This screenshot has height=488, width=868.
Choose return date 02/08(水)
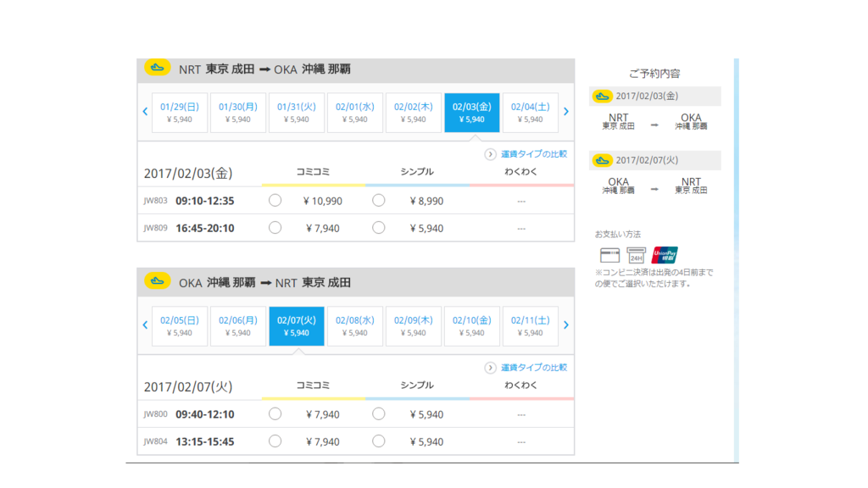tap(355, 326)
